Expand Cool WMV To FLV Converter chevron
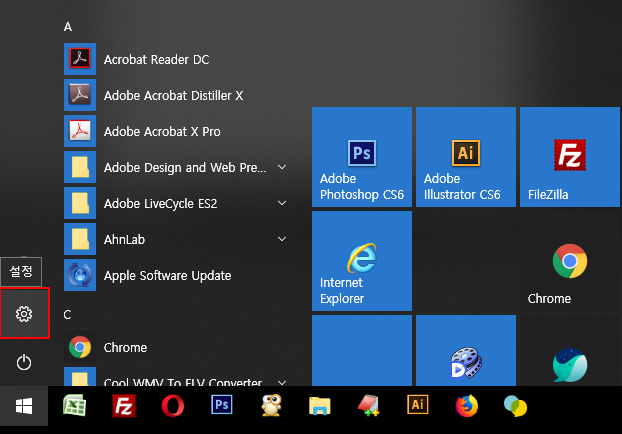 tap(282, 382)
